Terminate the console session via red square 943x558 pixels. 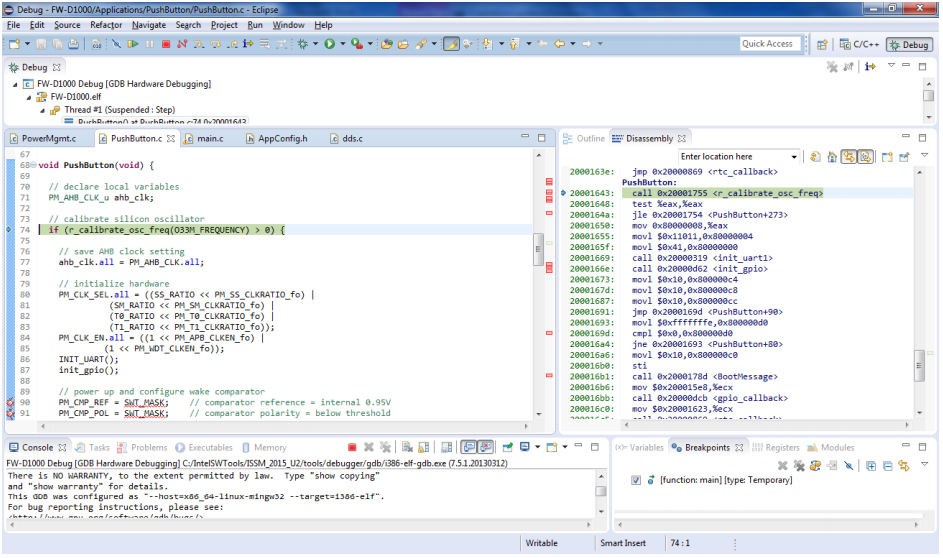(352, 448)
